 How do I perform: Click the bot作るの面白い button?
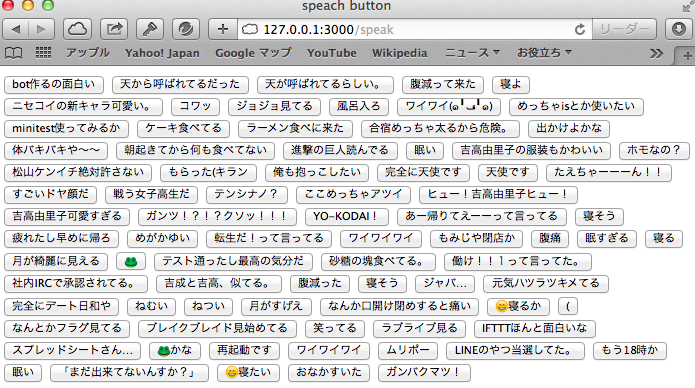pyautogui.click(x=54, y=85)
